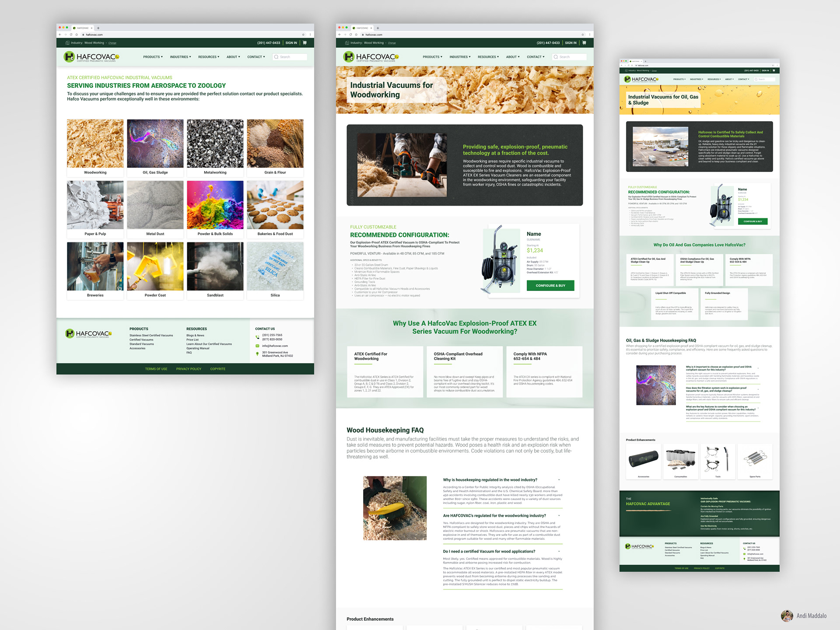Click Blogs & News link in left footer

195,336
